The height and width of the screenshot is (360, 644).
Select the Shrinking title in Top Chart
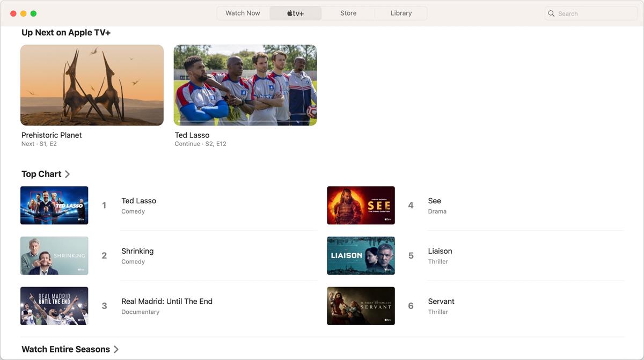tap(137, 251)
